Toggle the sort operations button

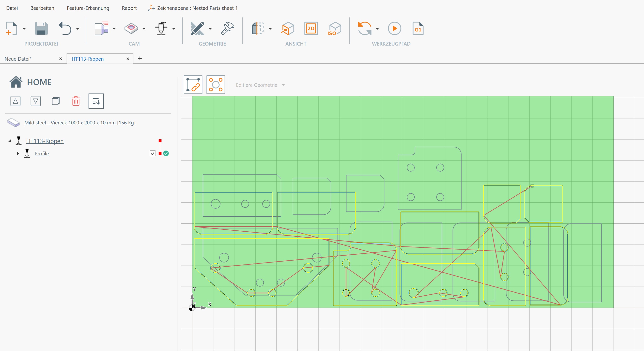[96, 101]
